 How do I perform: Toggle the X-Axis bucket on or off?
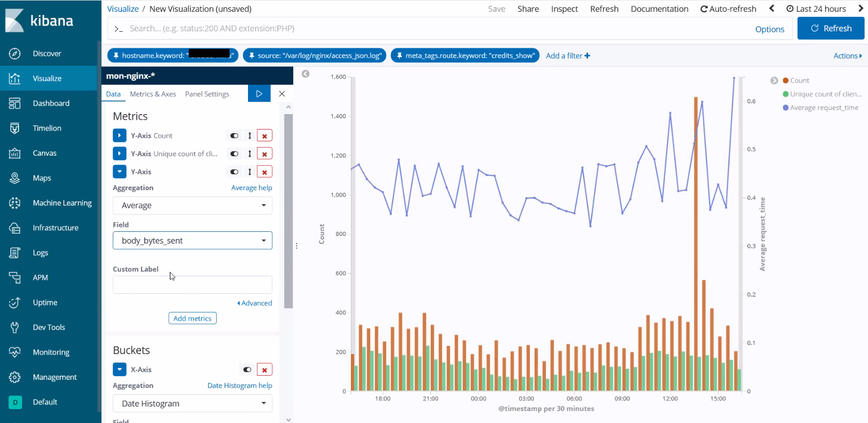click(247, 370)
